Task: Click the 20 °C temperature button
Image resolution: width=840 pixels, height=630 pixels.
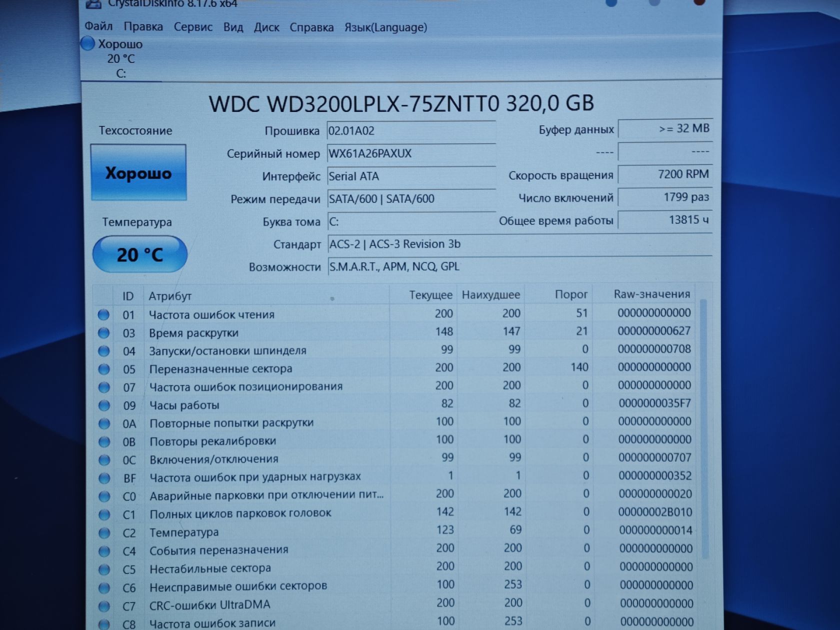Action: point(140,254)
